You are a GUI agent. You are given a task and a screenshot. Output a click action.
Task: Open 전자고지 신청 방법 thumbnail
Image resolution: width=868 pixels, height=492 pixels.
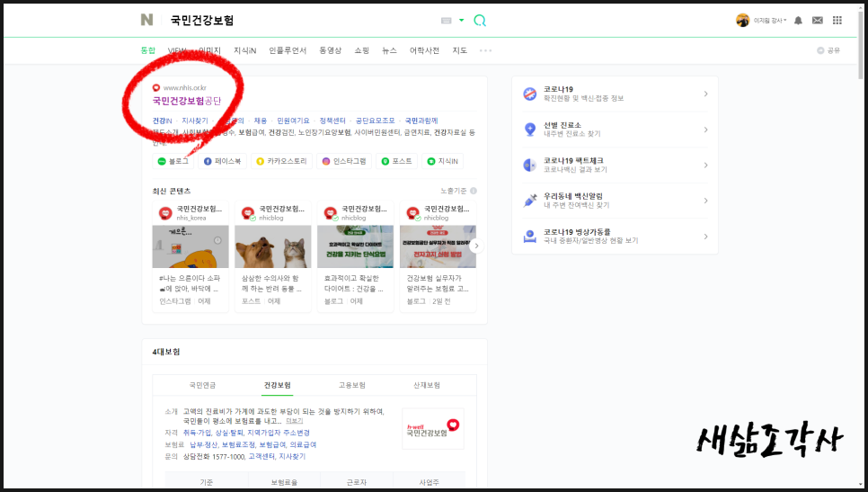(438, 246)
